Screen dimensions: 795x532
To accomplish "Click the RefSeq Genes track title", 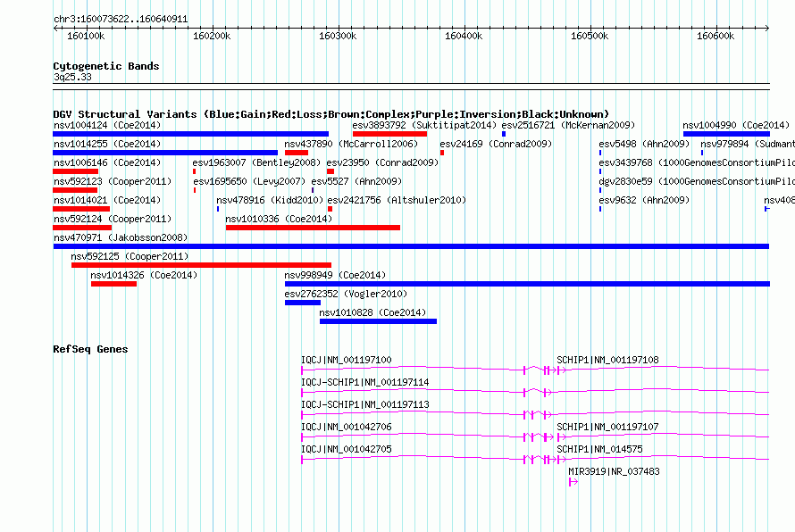I will click(x=90, y=349).
